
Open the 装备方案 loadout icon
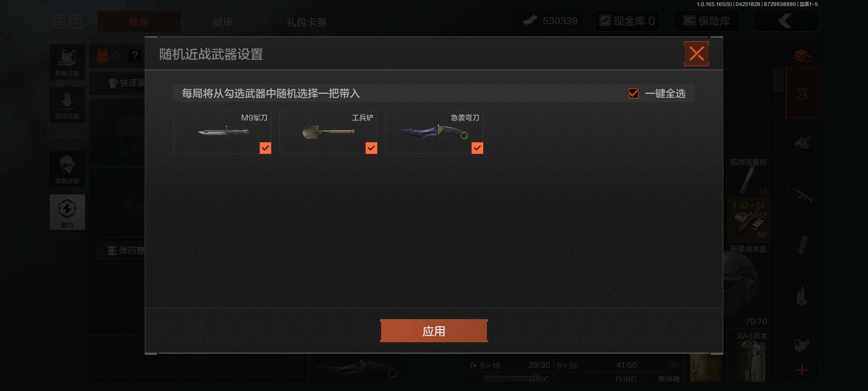(67, 62)
